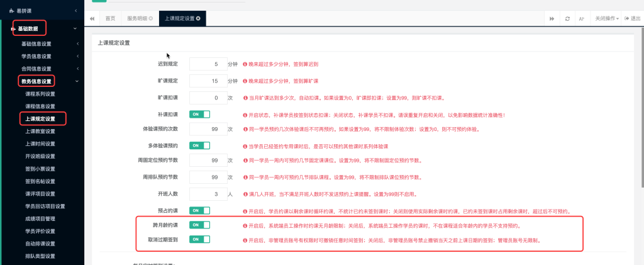The image size is (644, 265).
Task: Click the info icon beside 取消过期签到 hint
Action: [245, 240]
